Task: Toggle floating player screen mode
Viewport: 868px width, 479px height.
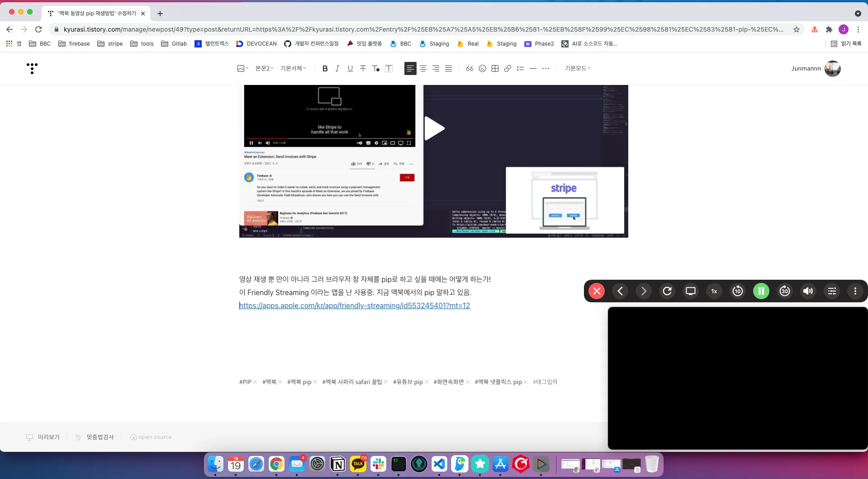Action: [691, 291]
